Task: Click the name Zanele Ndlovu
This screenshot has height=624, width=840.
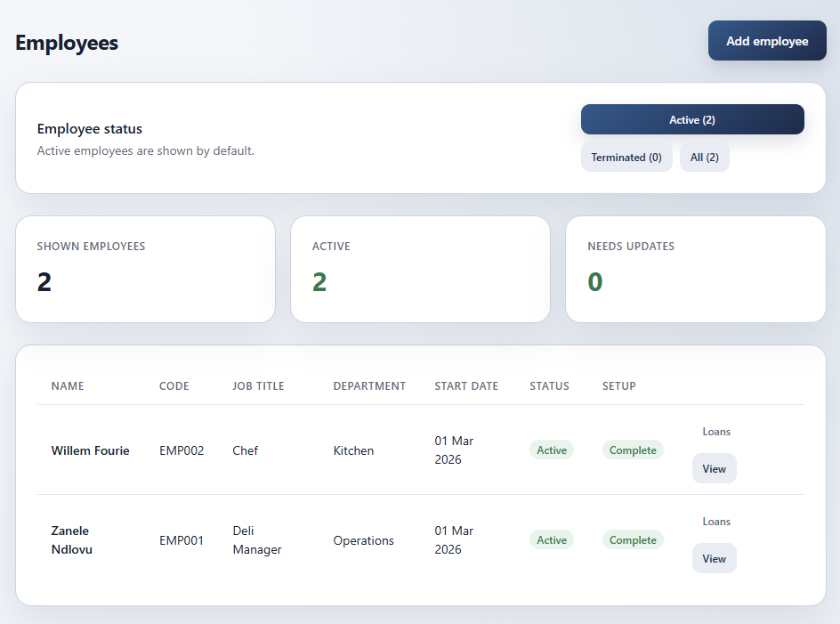Action: click(x=72, y=539)
